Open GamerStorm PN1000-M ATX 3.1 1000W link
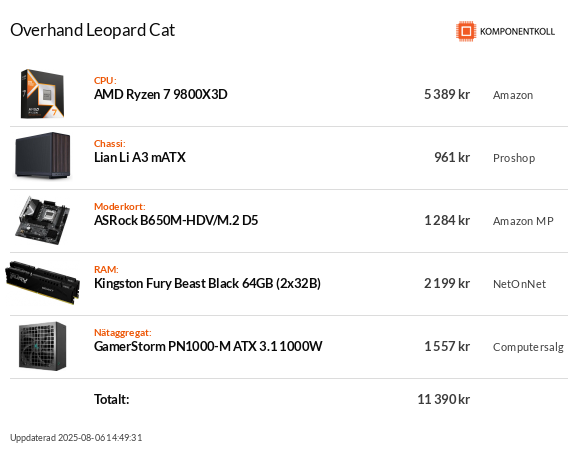This screenshot has height=451, width=577. click(208, 346)
